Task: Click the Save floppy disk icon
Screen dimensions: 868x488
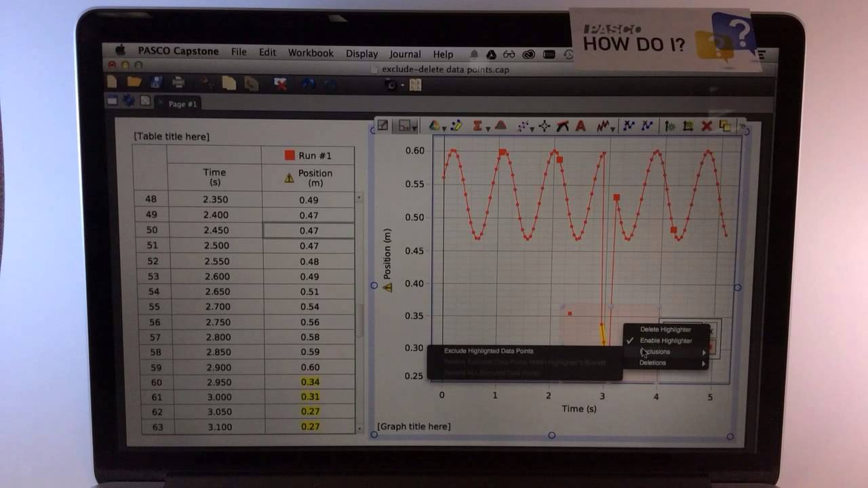Action: pyautogui.click(x=157, y=83)
